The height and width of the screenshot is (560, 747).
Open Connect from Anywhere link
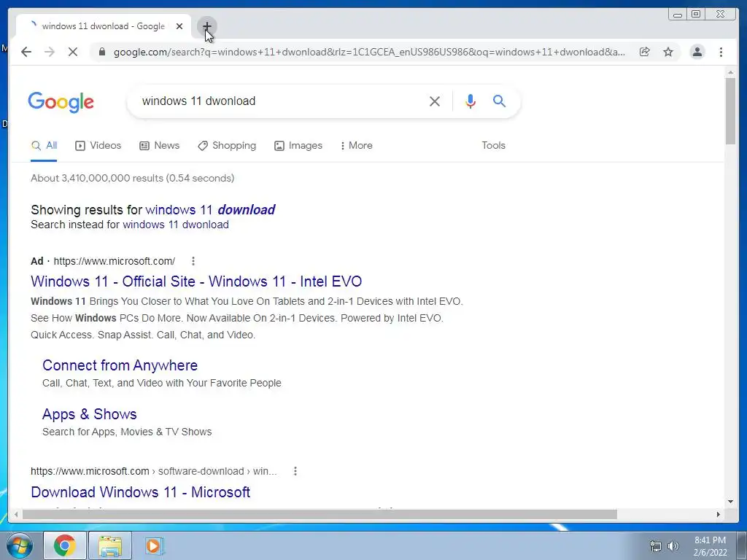(120, 365)
